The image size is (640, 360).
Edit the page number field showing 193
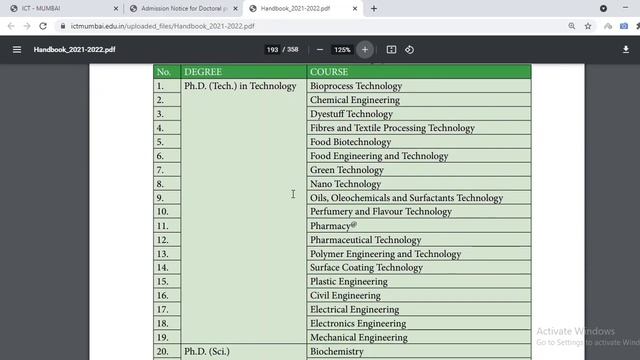tap(272, 50)
